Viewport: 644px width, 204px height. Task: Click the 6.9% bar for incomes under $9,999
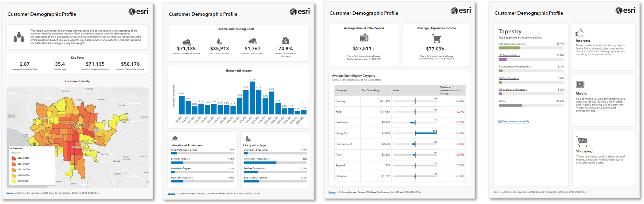[181, 105]
